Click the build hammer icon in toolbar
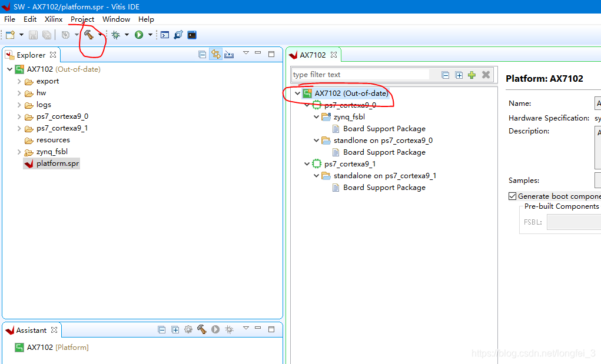The width and height of the screenshot is (601, 364). point(89,35)
